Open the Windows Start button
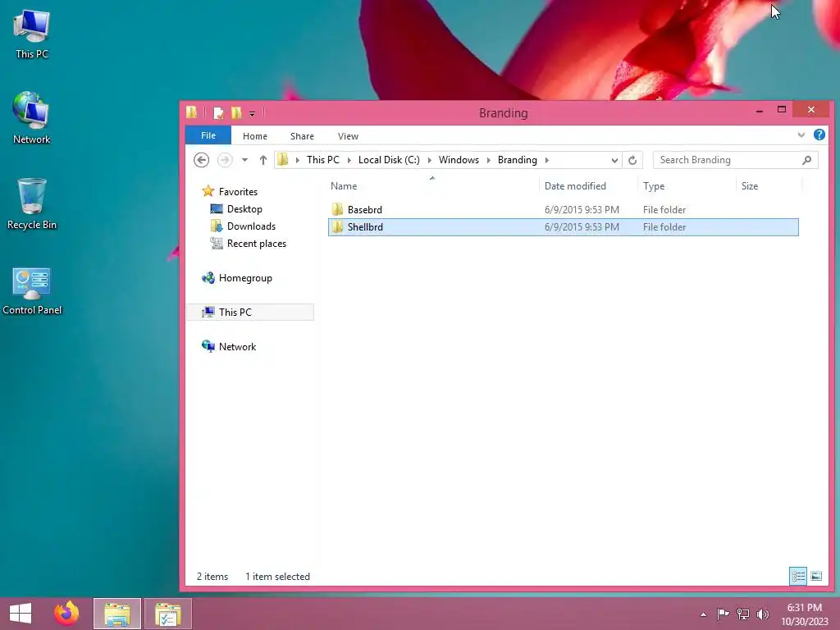 (x=21, y=614)
